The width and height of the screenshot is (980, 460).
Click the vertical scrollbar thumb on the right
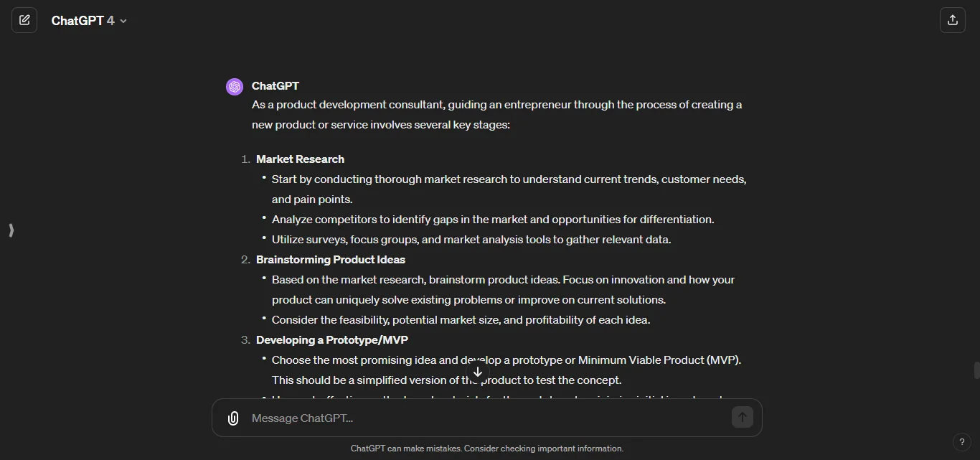976,370
